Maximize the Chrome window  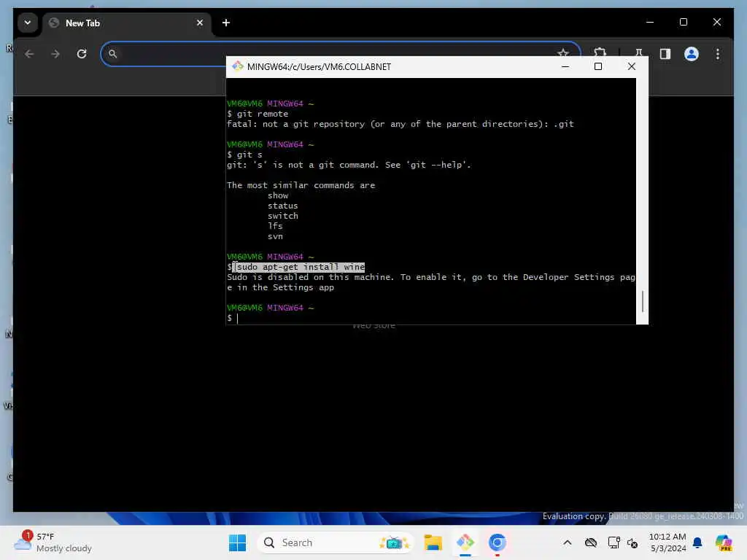click(x=683, y=22)
